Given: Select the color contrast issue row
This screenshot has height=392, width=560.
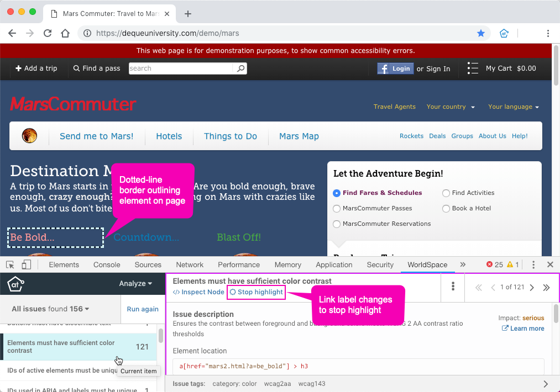Looking at the screenshot, I should [x=78, y=347].
